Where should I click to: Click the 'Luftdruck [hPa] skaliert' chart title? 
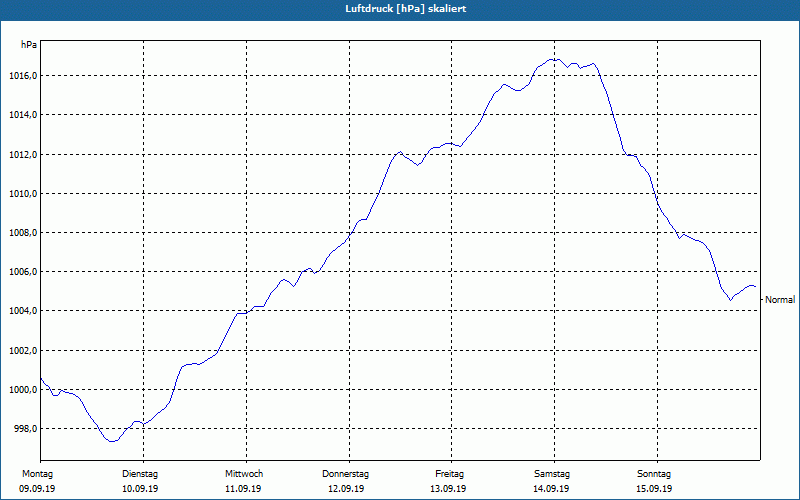[x=406, y=9]
